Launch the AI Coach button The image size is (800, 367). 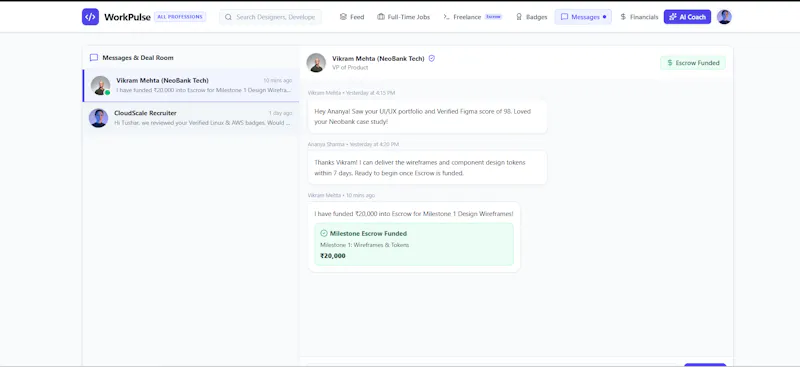coord(687,17)
